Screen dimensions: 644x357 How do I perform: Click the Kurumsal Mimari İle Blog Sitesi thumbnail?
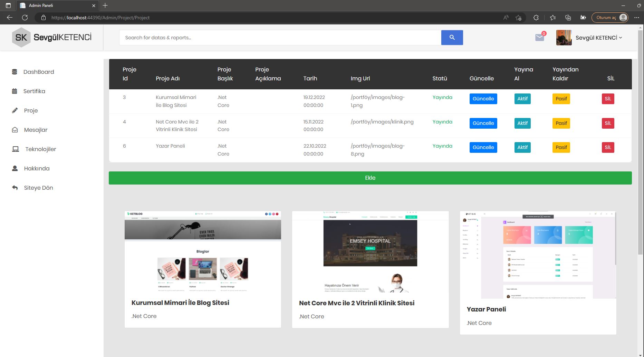tap(203, 252)
